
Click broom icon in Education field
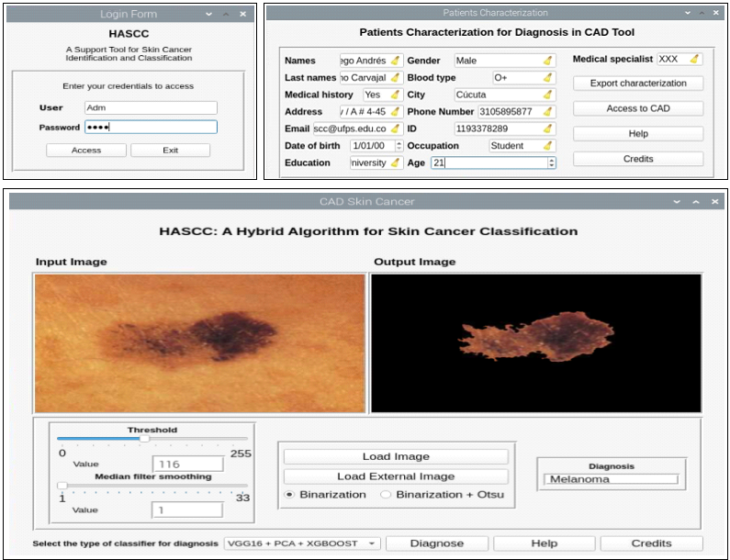395,162
